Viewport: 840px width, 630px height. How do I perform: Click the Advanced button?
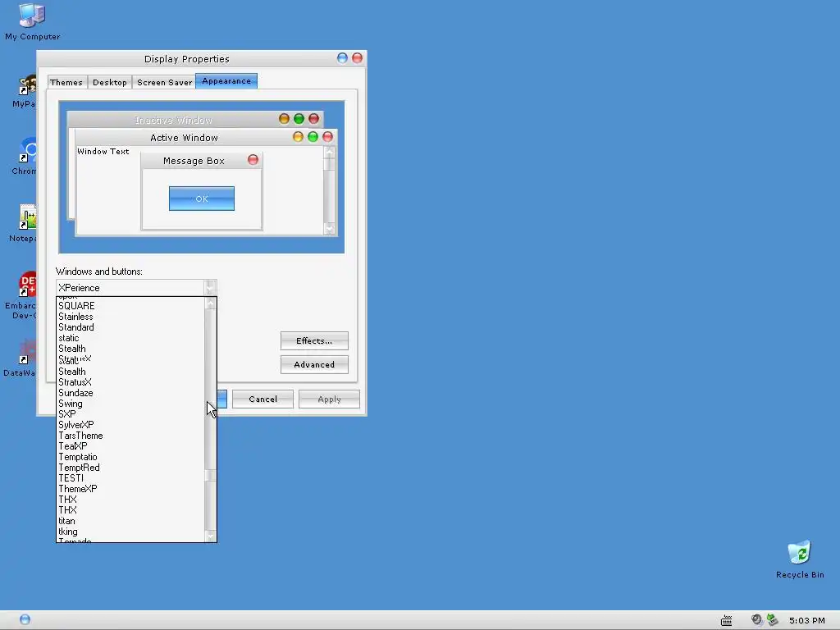coord(314,364)
